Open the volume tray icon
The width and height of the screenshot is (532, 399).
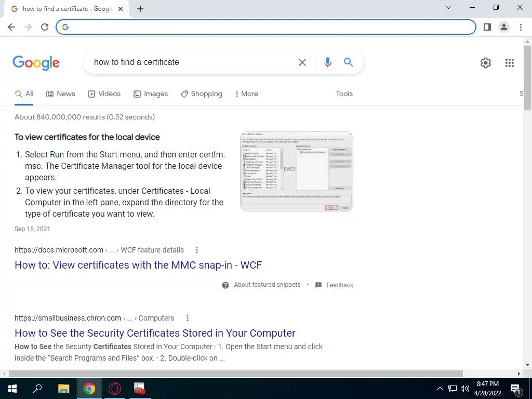pyautogui.click(x=465, y=389)
